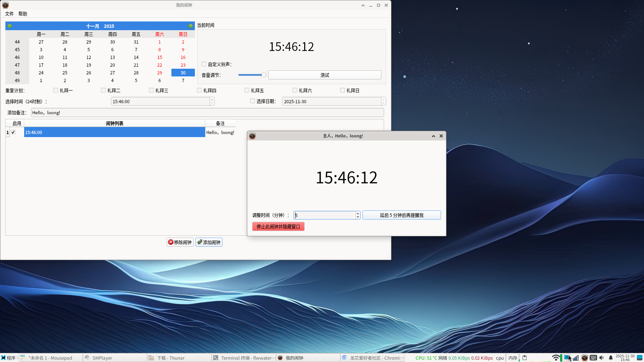Click the 添加备注 text field
Viewport: 644px width, 362px height.
tap(207, 113)
